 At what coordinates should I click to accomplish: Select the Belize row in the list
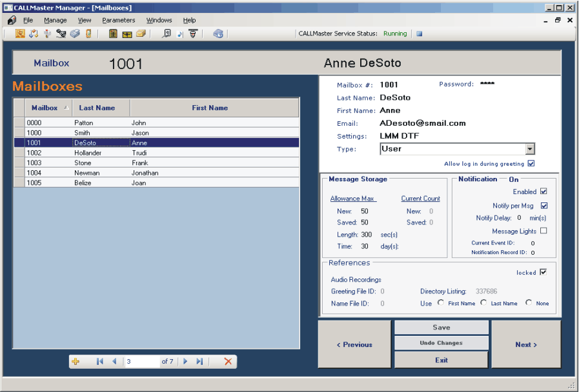[x=157, y=182]
